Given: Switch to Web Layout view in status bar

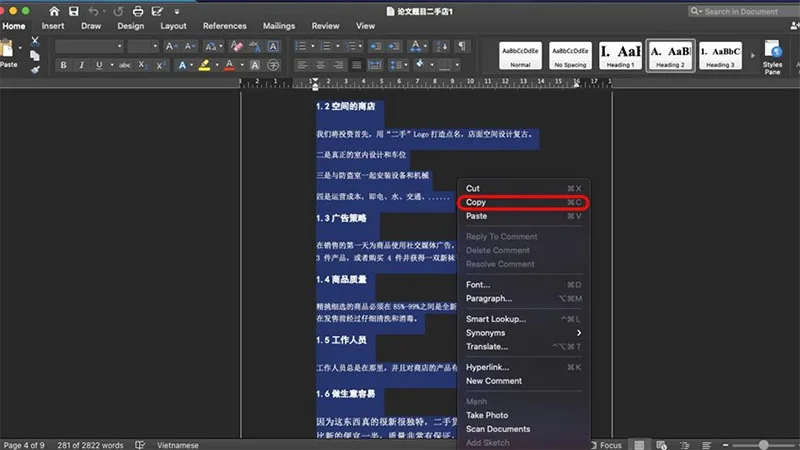Looking at the screenshot, I should click(662, 445).
